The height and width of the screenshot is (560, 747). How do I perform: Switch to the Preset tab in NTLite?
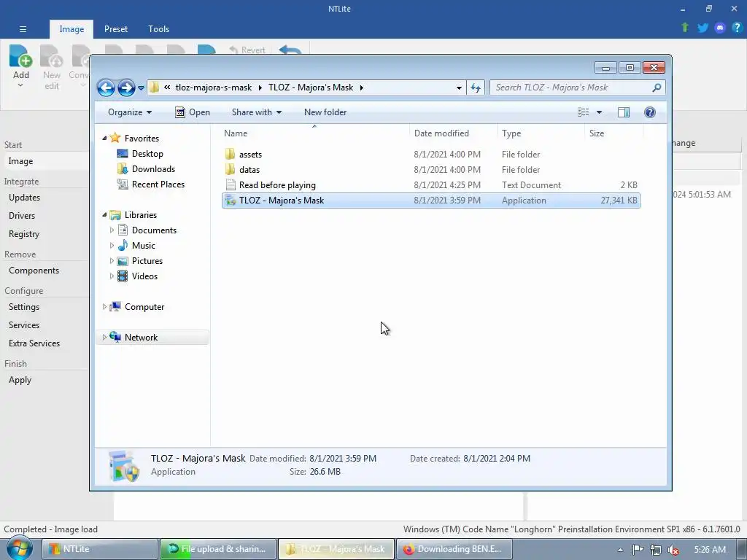click(x=116, y=29)
